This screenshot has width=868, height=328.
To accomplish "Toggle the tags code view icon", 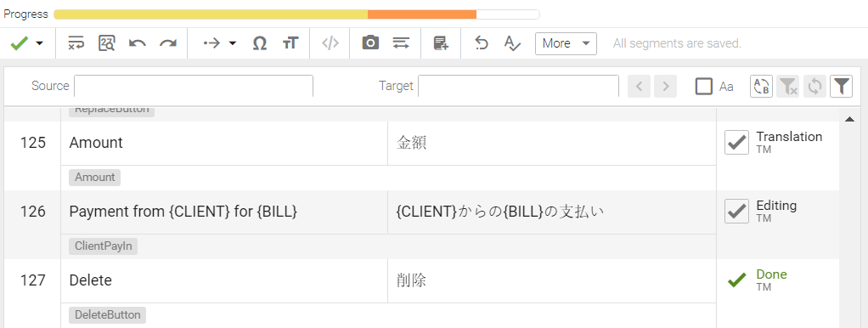I will [330, 43].
